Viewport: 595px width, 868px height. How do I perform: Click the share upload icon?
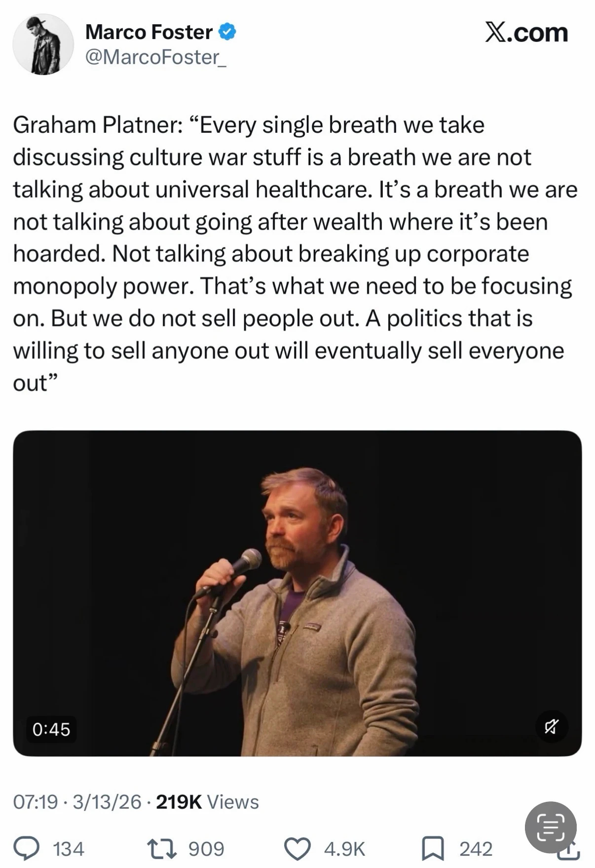[569, 853]
